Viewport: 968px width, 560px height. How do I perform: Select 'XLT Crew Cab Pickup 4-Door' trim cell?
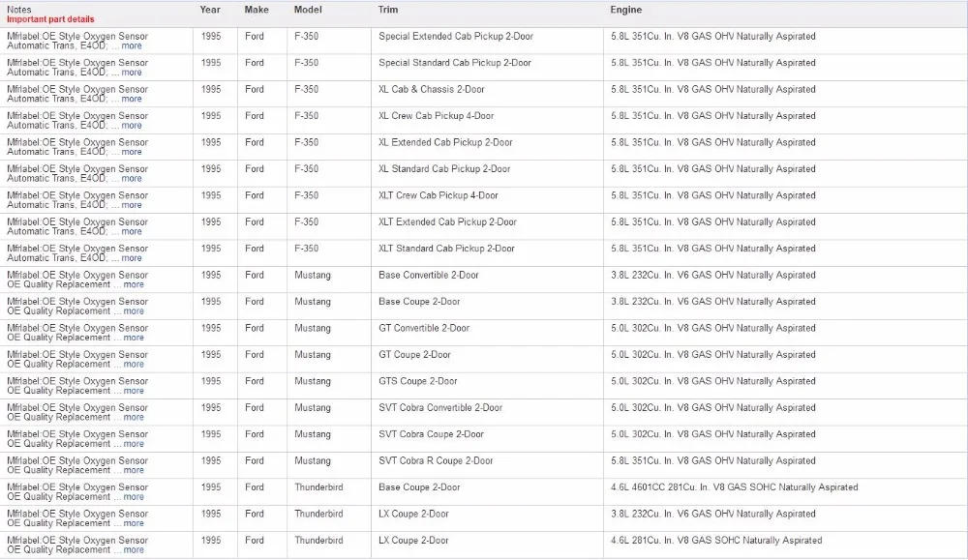point(439,195)
